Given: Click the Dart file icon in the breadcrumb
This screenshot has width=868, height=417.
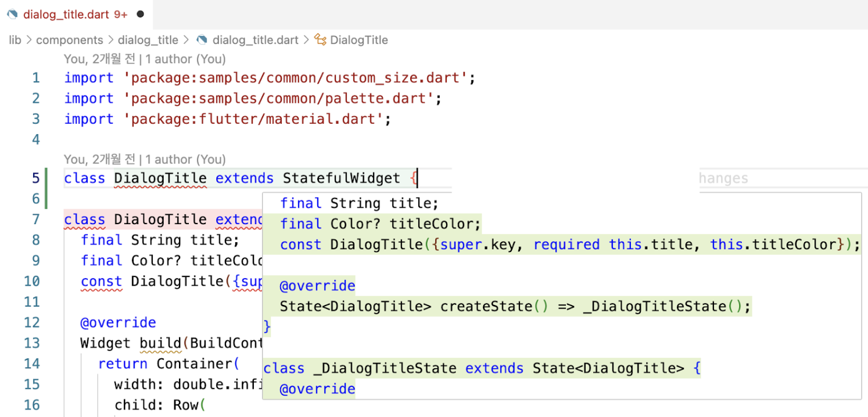Looking at the screenshot, I should pyautogui.click(x=202, y=40).
